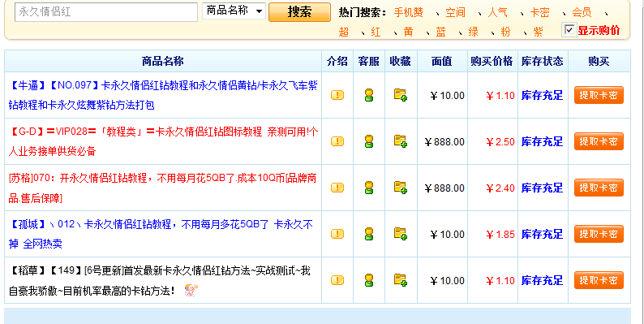Choose the 红 hot search keyword
This screenshot has height=324, width=644.
click(x=376, y=32)
